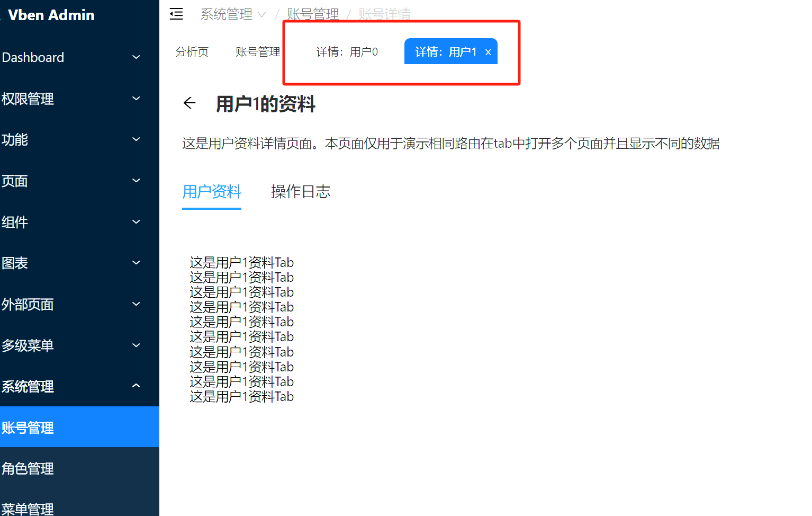The width and height of the screenshot is (812, 516).
Task: Collapse the 系统管理 menu section
Action: [28, 386]
